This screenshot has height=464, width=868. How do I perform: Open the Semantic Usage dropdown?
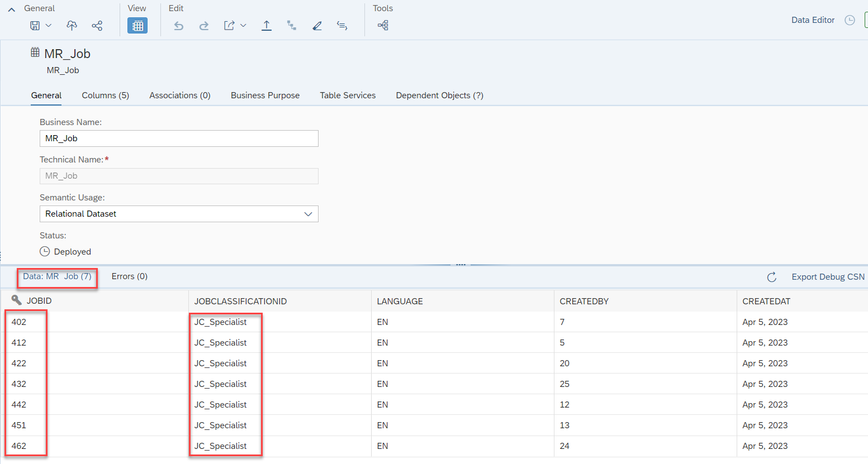[x=308, y=214]
